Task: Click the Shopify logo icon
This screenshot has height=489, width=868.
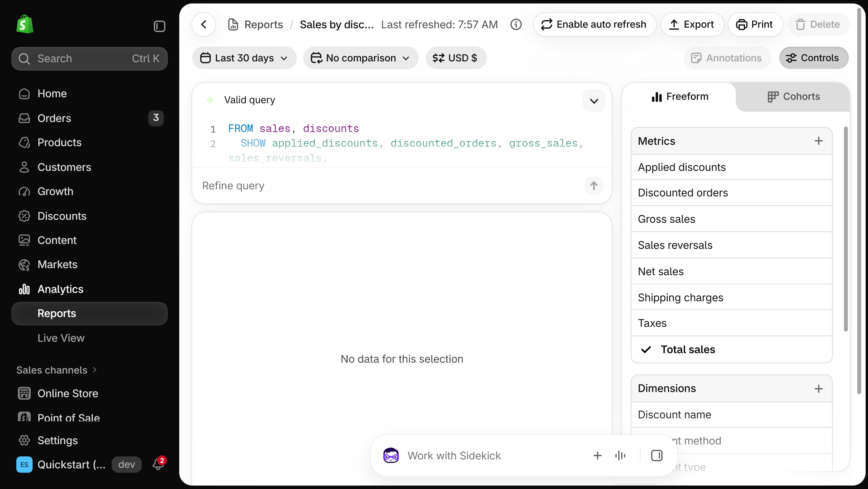Action: 25,24
